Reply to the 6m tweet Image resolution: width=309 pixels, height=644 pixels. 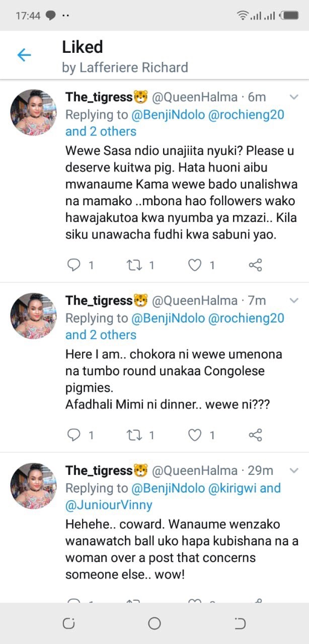[74, 265]
